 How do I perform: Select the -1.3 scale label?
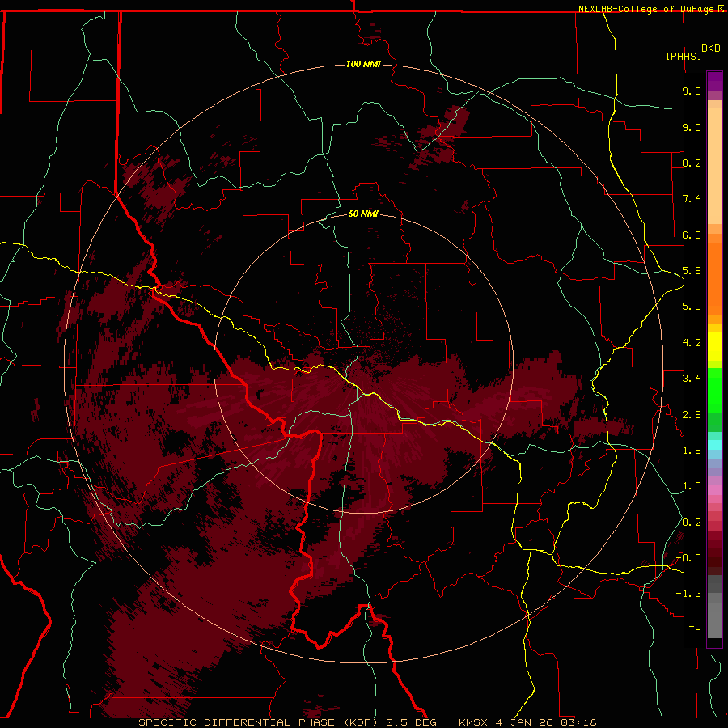(x=688, y=594)
